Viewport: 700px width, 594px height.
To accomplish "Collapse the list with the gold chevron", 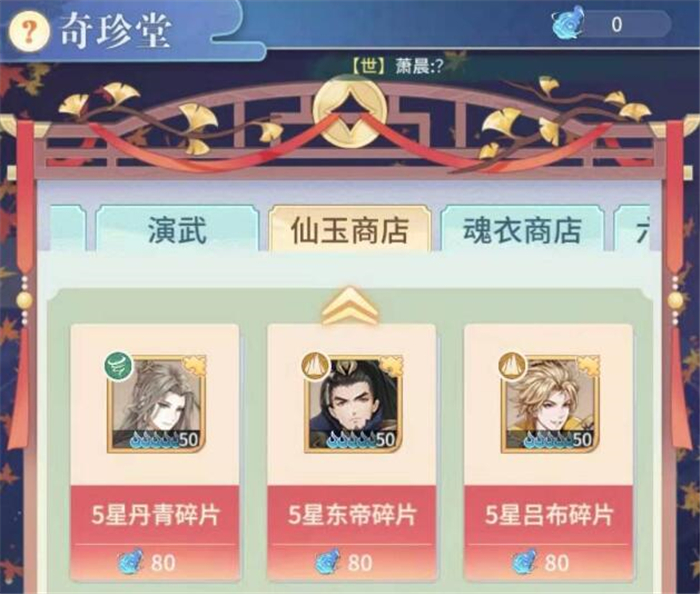I will coord(350,305).
